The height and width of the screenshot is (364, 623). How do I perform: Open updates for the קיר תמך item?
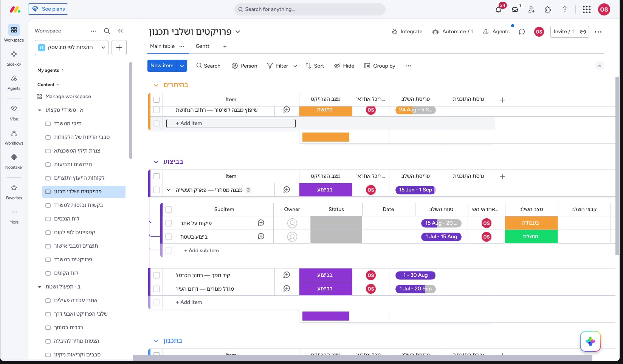[287, 275]
